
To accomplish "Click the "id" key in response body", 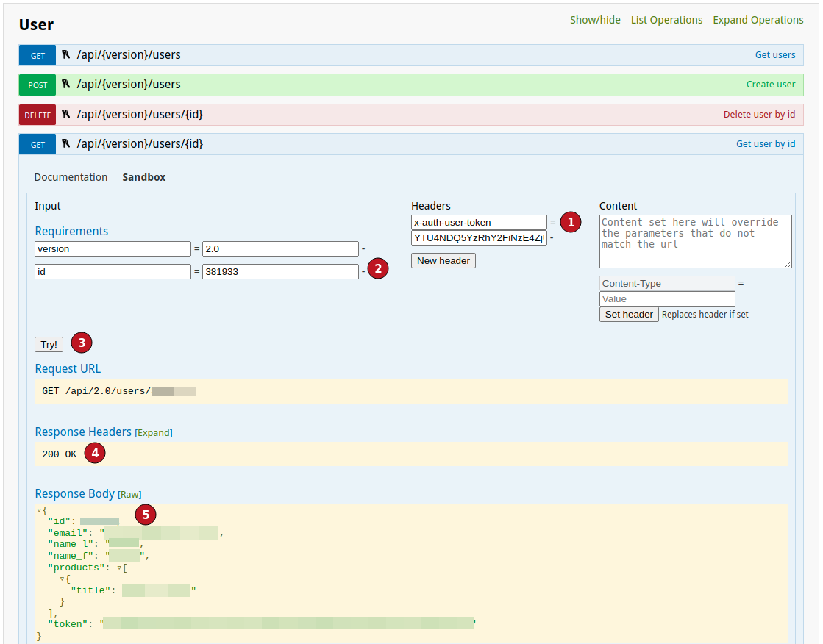I will pos(60,521).
